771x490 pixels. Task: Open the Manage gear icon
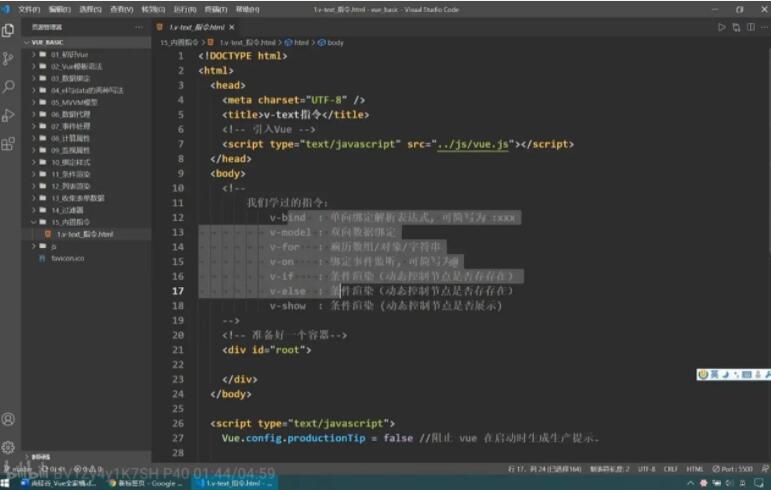8,447
